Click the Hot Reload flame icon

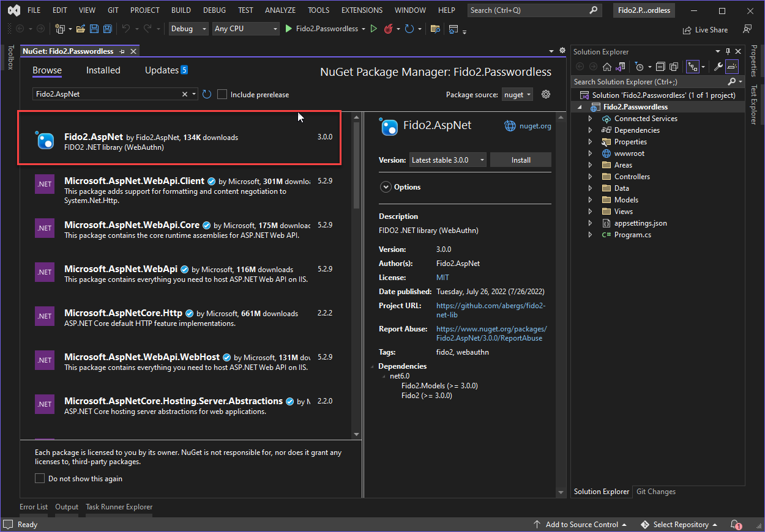pyautogui.click(x=388, y=29)
